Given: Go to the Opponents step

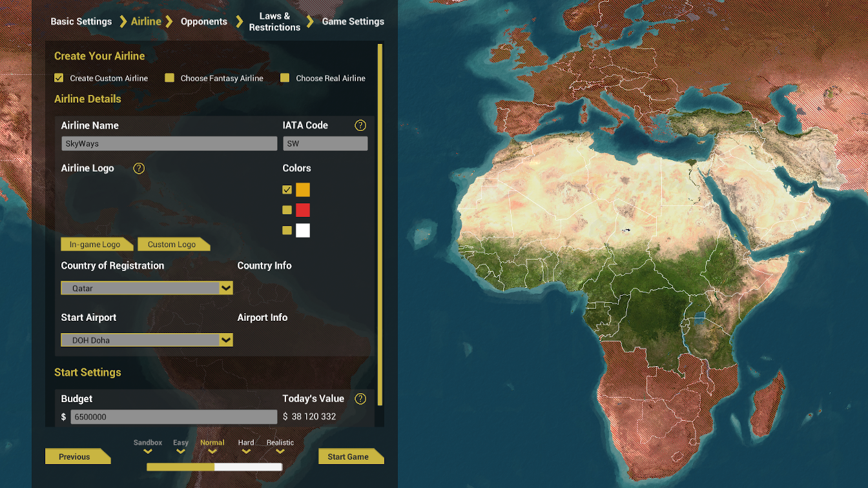Looking at the screenshot, I should tap(204, 21).
